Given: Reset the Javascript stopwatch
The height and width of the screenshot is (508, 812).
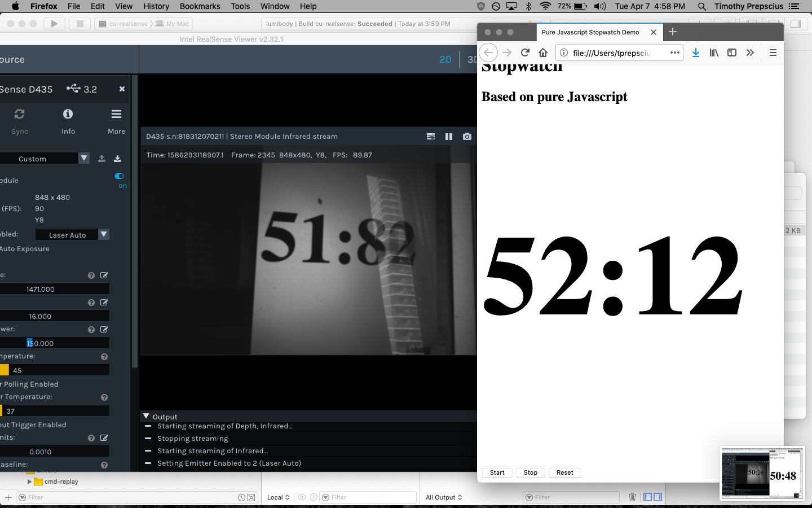Looking at the screenshot, I should tap(564, 472).
